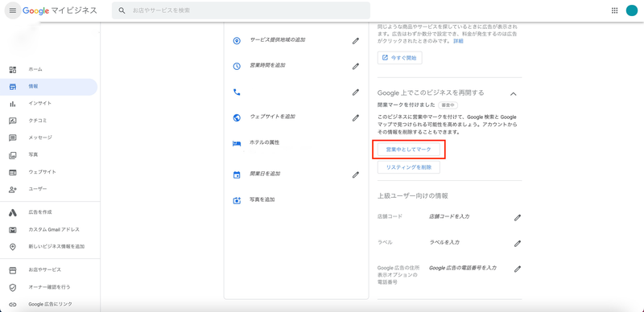Viewport: 644px width, 312px height.
Task: Click Google 広告にリンク in the sidebar
Action: coord(49,304)
